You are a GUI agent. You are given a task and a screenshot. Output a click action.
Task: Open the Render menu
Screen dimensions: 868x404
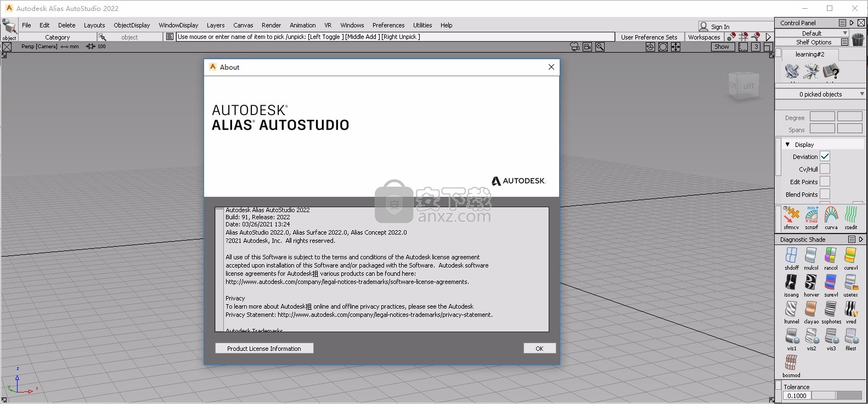pyautogui.click(x=271, y=25)
